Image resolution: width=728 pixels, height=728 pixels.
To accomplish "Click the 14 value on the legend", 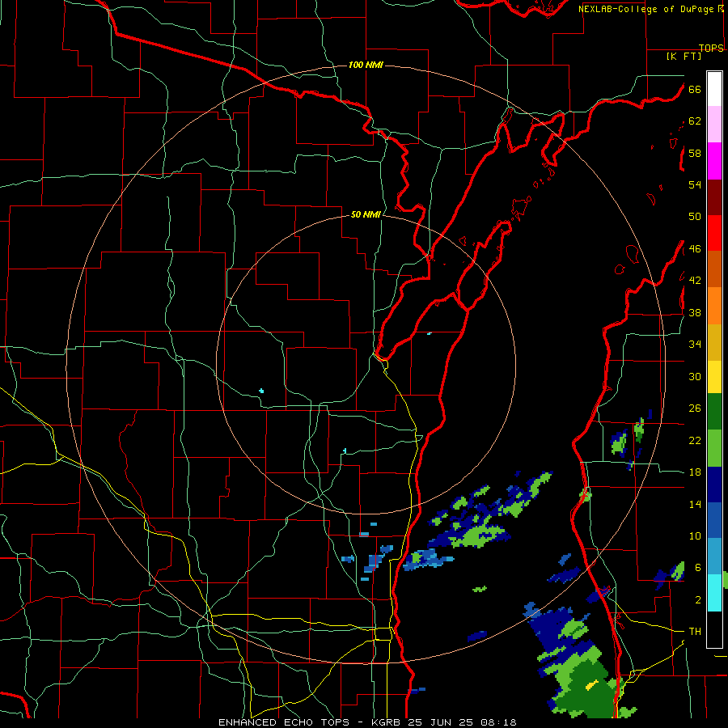I will 695,504.
